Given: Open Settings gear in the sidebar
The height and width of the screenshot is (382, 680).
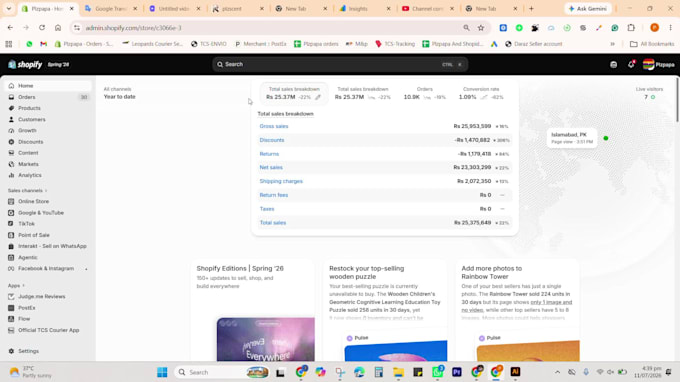Looking at the screenshot, I should (11, 351).
